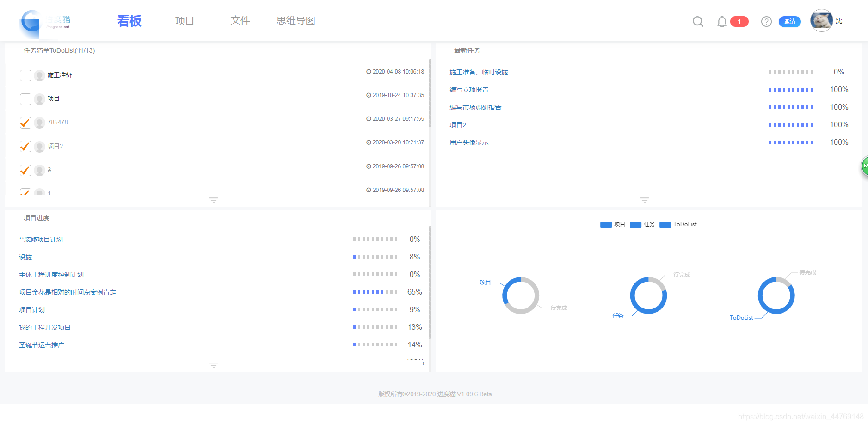The width and height of the screenshot is (868, 425).
Task: Uncheck the completed 项目2 task
Action: click(x=25, y=146)
